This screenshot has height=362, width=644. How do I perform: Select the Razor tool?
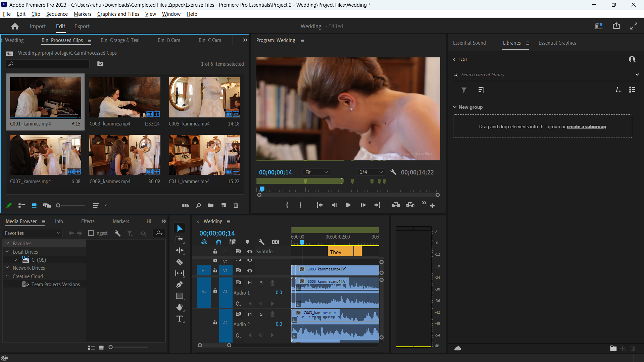[x=180, y=262]
